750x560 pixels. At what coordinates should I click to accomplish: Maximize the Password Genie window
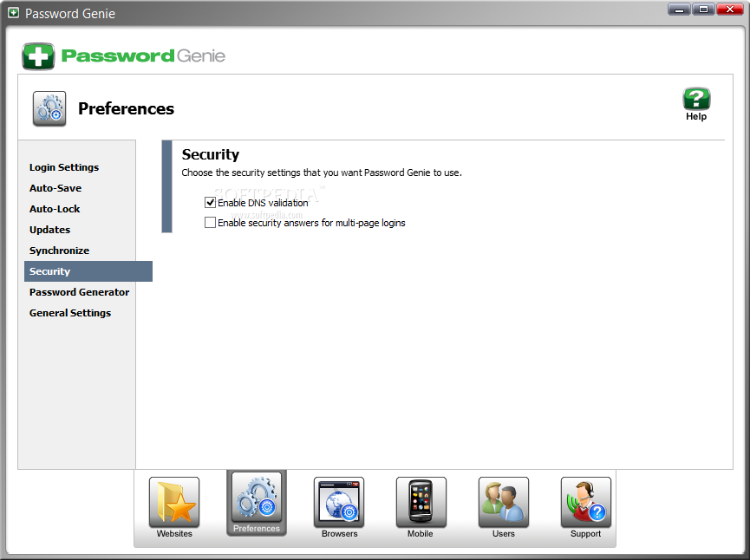point(703,9)
